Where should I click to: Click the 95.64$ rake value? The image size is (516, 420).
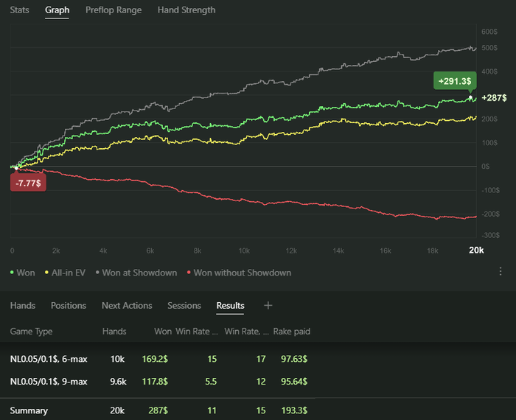[294, 382]
